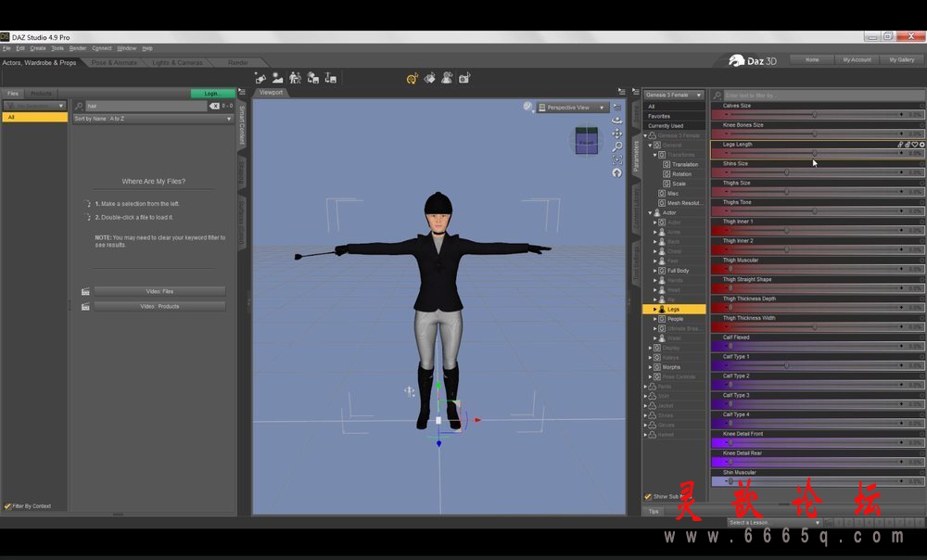Viewport: 927px width, 560px height.
Task: Open the Parameters pane options menu icon
Action: (636, 93)
